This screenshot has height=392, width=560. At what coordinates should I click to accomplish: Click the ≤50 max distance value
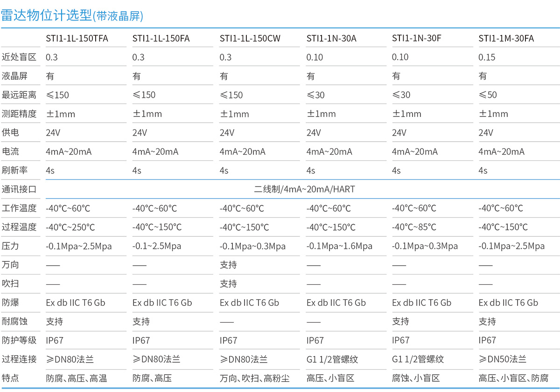pyautogui.click(x=488, y=95)
